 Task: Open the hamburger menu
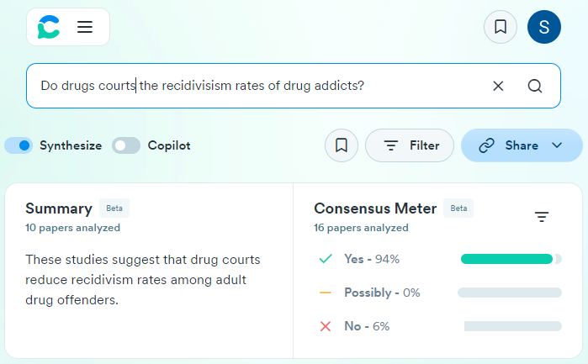click(x=85, y=27)
